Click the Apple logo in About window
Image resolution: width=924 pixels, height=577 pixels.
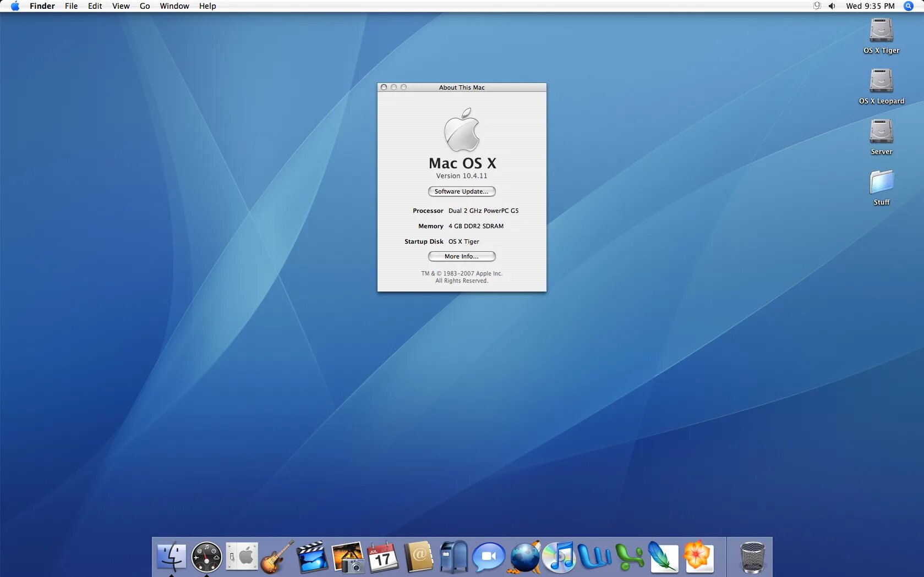(x=462, y=130)
